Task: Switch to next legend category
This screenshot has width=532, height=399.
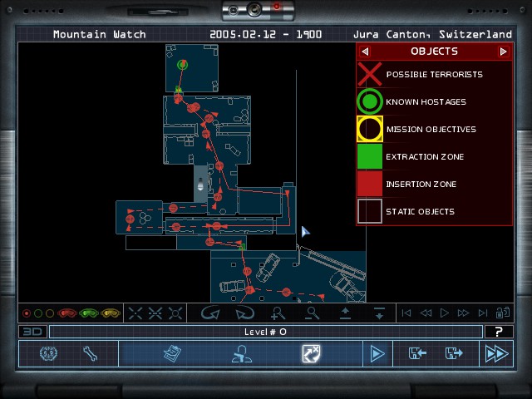Action: pyautogui.click(x=503, y=52)
